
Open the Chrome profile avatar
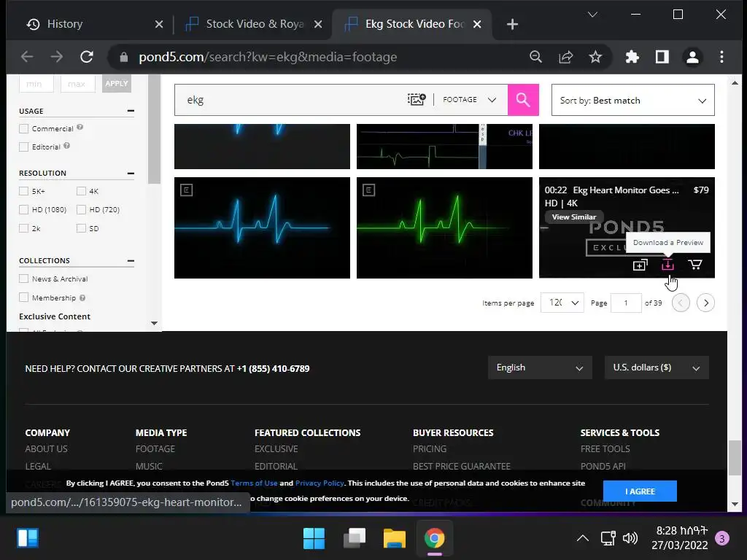pyautogui.click(x=692, y=57)
